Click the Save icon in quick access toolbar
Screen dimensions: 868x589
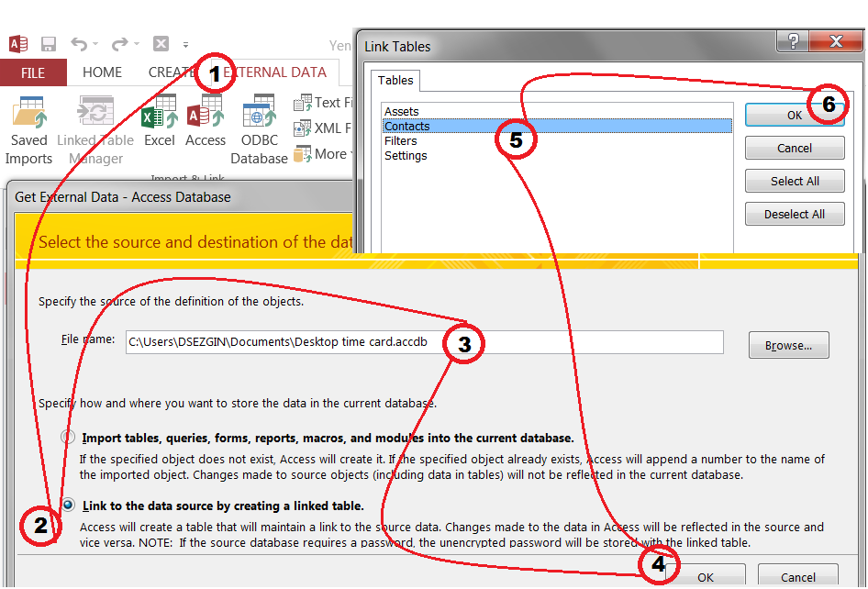pos(49,44)
